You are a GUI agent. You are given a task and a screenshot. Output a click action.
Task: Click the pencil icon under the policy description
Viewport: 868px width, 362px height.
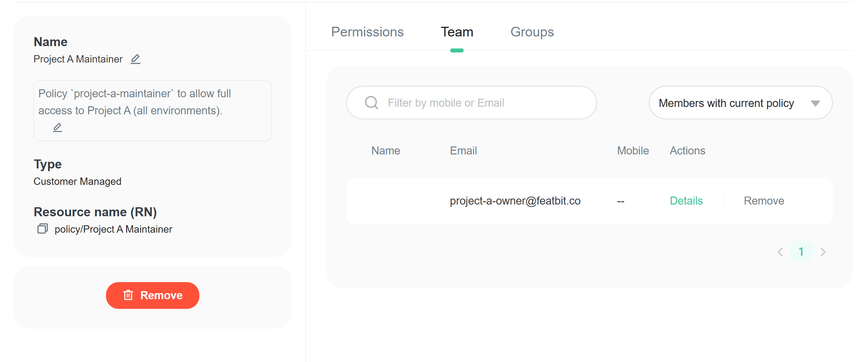(58, 128)
